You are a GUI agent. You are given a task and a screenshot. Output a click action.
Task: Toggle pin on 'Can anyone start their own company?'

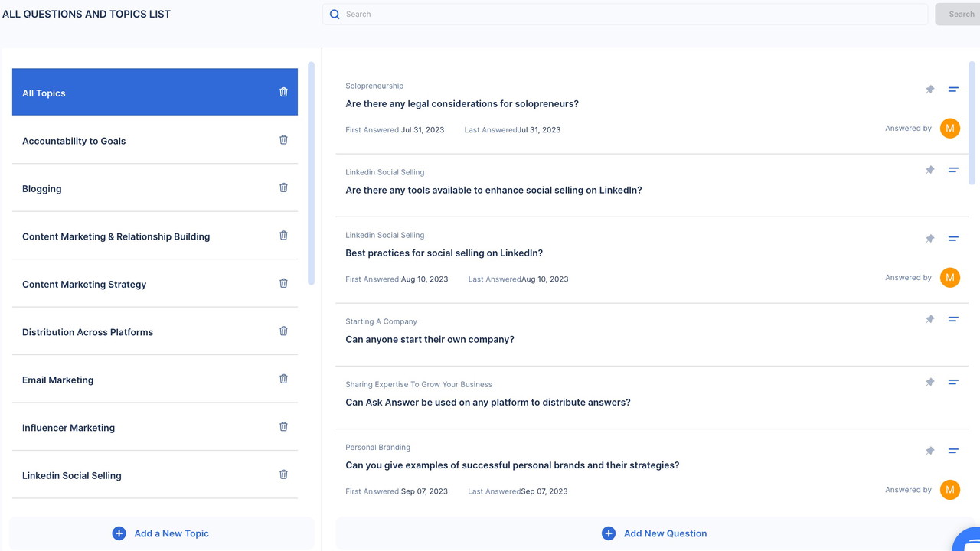pyautogui.click(x=929, y=319)
